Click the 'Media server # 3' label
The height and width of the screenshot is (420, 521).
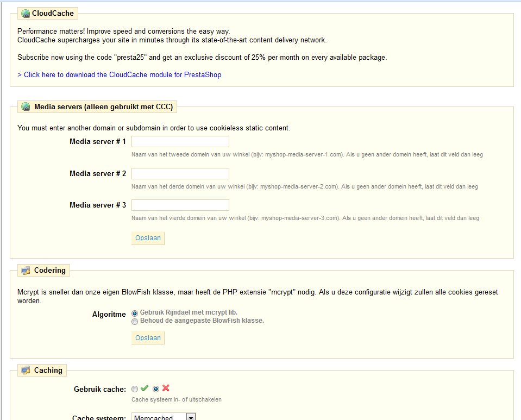coord(98,205)
